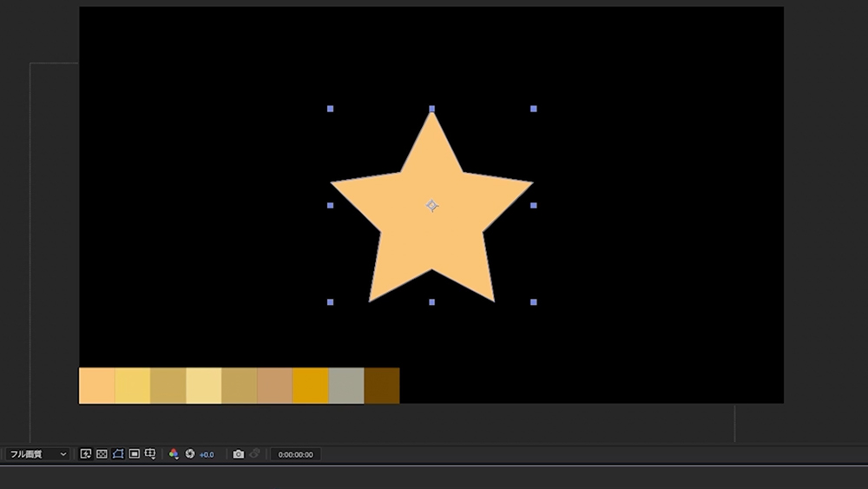This screenshot has height=489, width=868.
Task: Click the vivid amber-orange color swatch
Action: click(311, 386)
